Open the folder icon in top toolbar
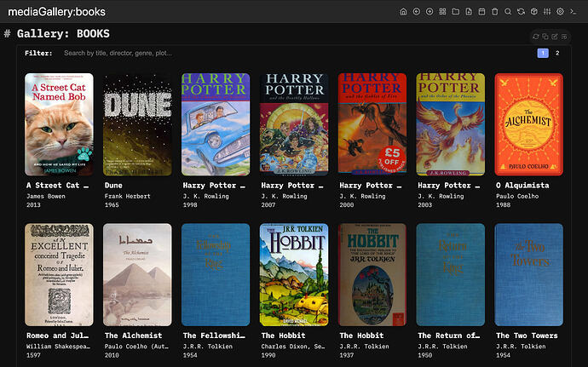Viewport: 588px width, 367px height. click(456, 12)
